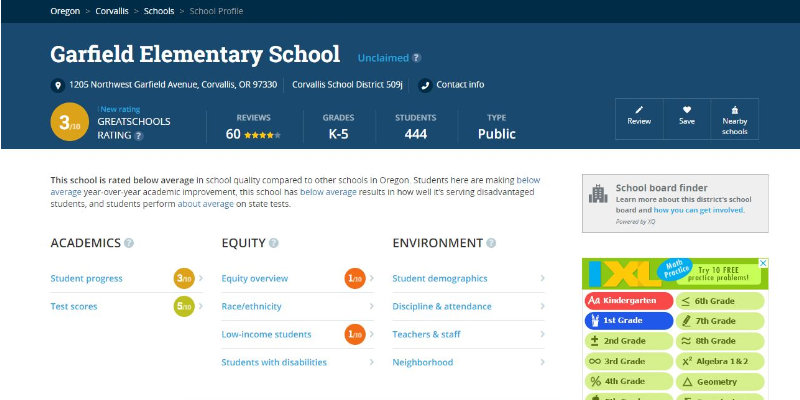
Task: Expand Low-income students row chevron
Action: 371,335
